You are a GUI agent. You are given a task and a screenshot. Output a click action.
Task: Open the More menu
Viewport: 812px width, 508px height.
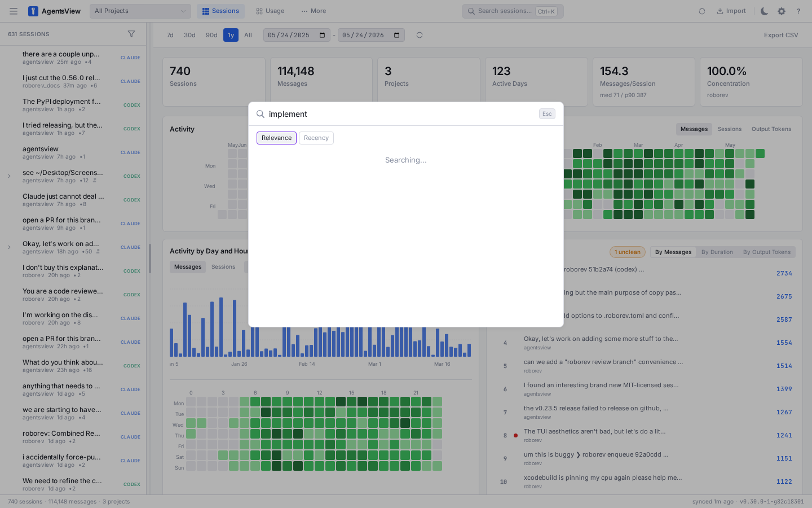coord(314,11)
